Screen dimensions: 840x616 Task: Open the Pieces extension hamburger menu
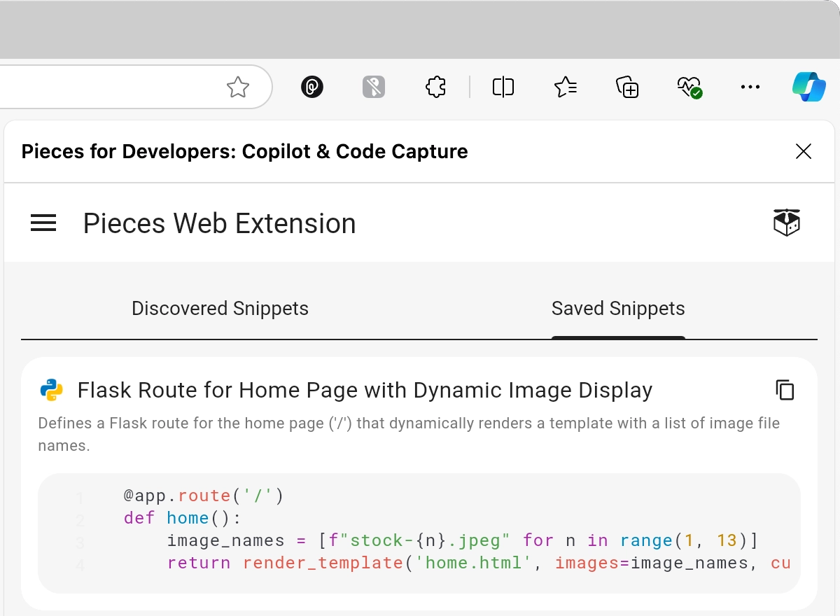coord(43,223)
